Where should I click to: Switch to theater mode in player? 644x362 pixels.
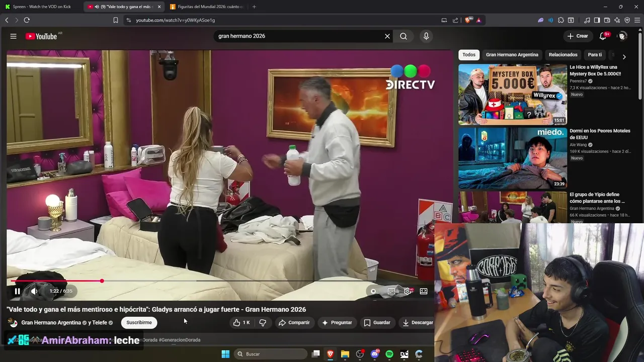[x=424, y=291]
